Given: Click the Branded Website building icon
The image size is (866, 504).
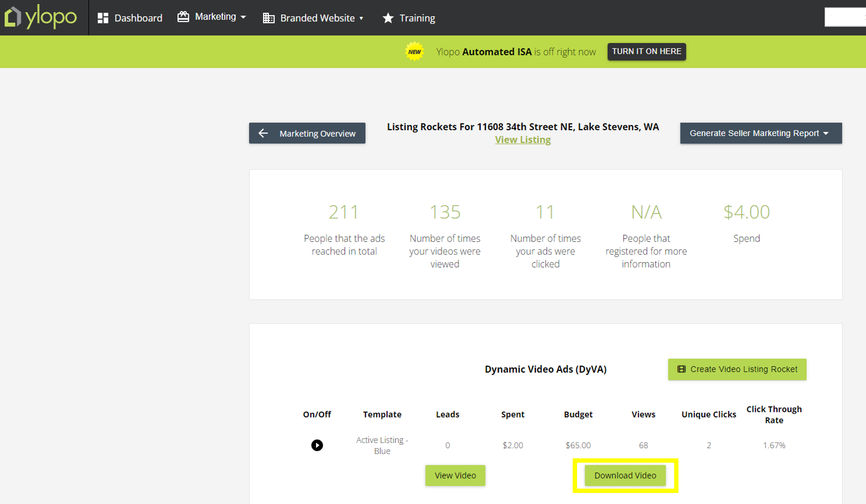Looking at the screenshot, I should point(269,18).
